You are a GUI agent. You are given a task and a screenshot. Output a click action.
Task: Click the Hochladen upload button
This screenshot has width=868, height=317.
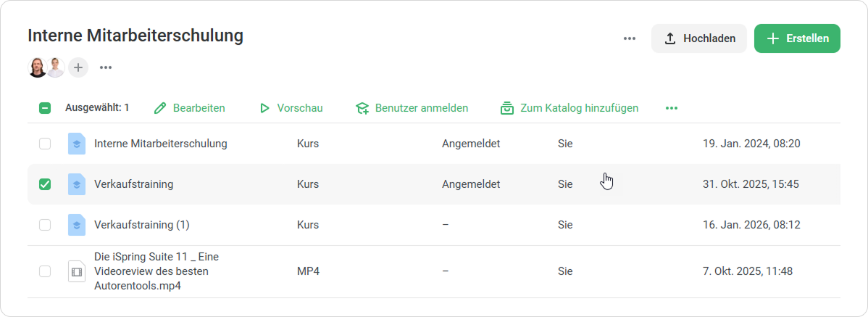(699, 38)
